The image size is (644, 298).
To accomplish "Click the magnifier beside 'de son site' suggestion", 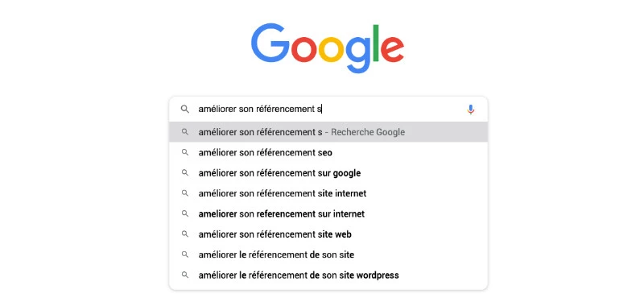I will tap(185, 255).
